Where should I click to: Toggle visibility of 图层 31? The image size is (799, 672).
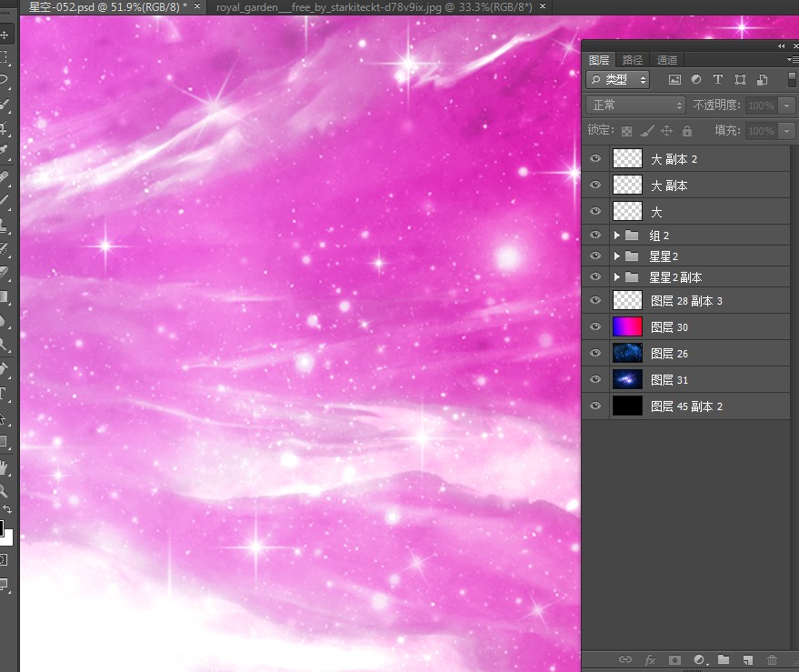pos(595,379)
